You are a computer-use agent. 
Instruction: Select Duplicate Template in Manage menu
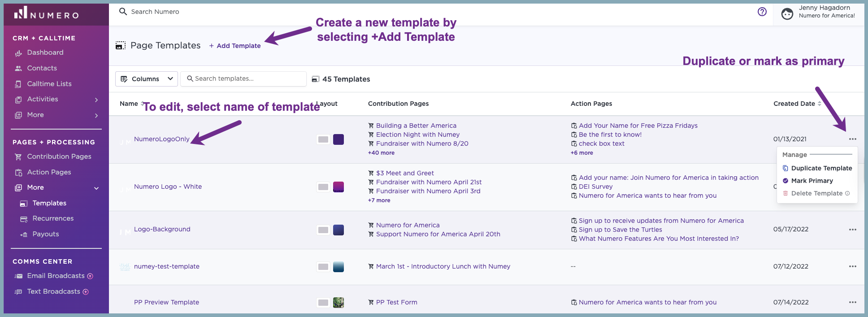coord(817,168)
